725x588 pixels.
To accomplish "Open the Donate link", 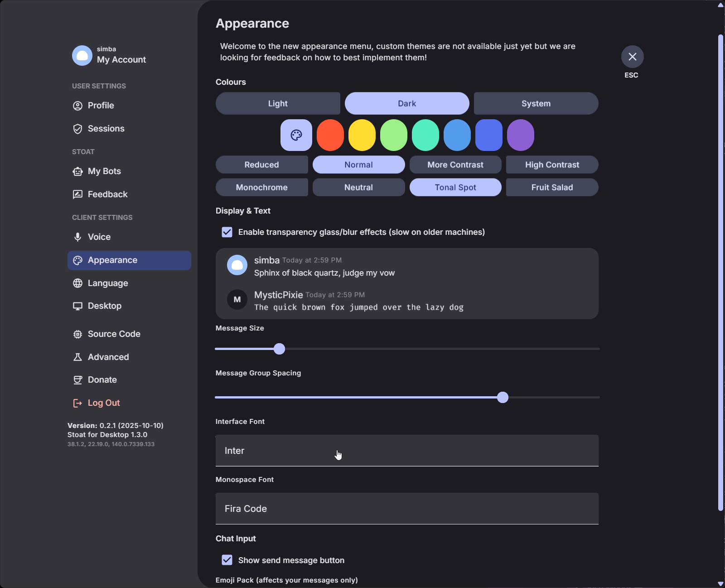I will click(129, 380).
